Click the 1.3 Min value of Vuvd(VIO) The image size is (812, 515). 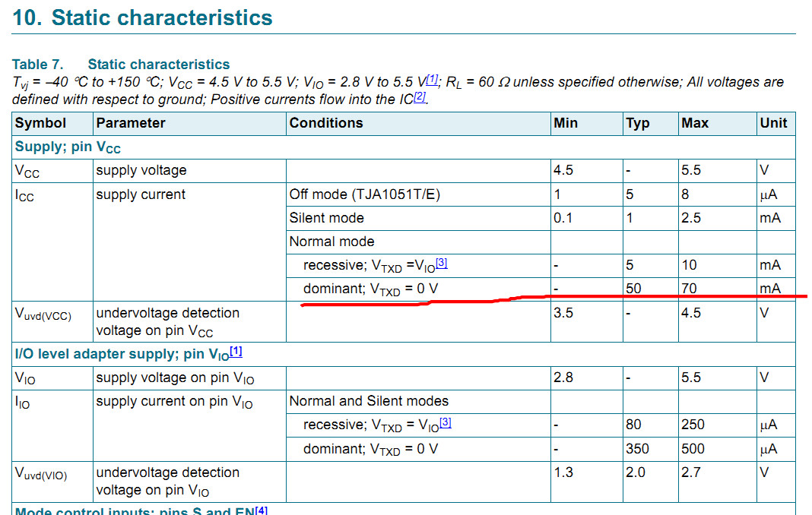[x=563, y=472]
